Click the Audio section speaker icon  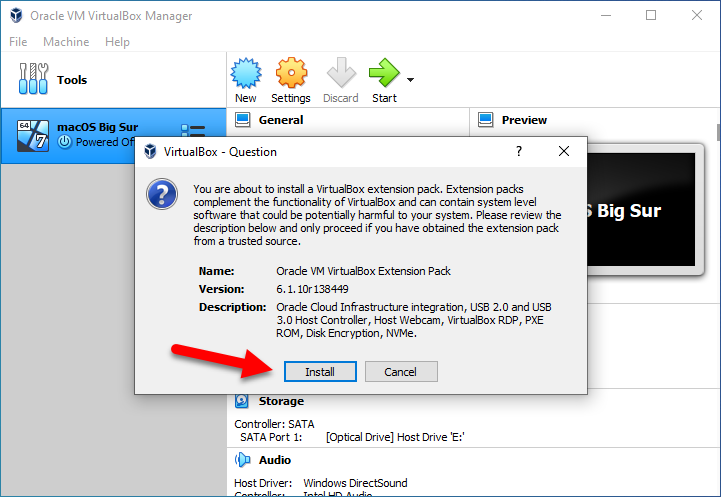242,460
